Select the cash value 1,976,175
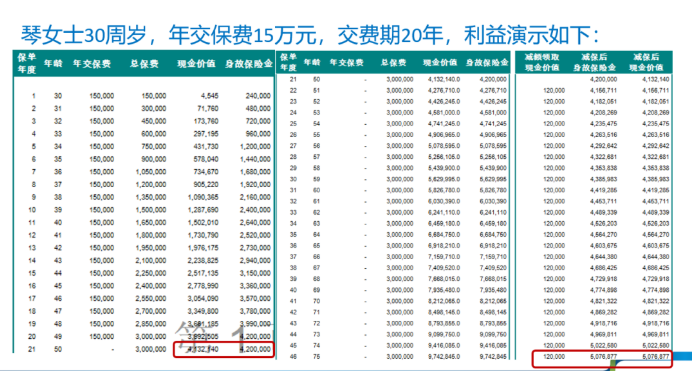694x388 pixels. point(203,248)
